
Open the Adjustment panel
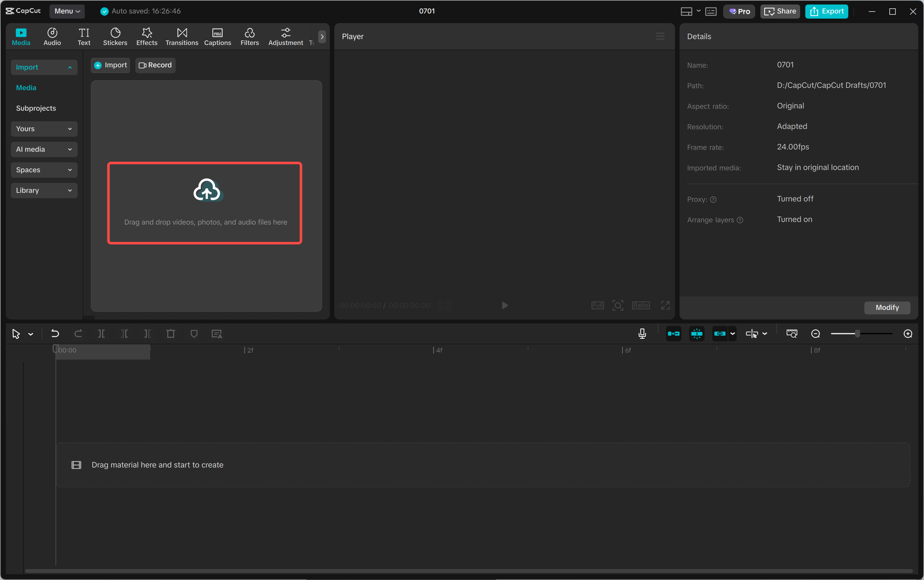coord(285,37)
